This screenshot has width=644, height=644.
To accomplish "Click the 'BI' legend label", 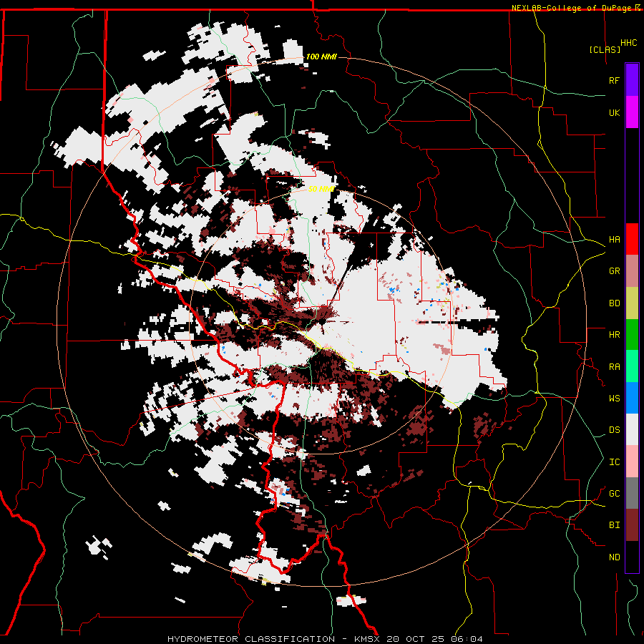I will [614, 525].
